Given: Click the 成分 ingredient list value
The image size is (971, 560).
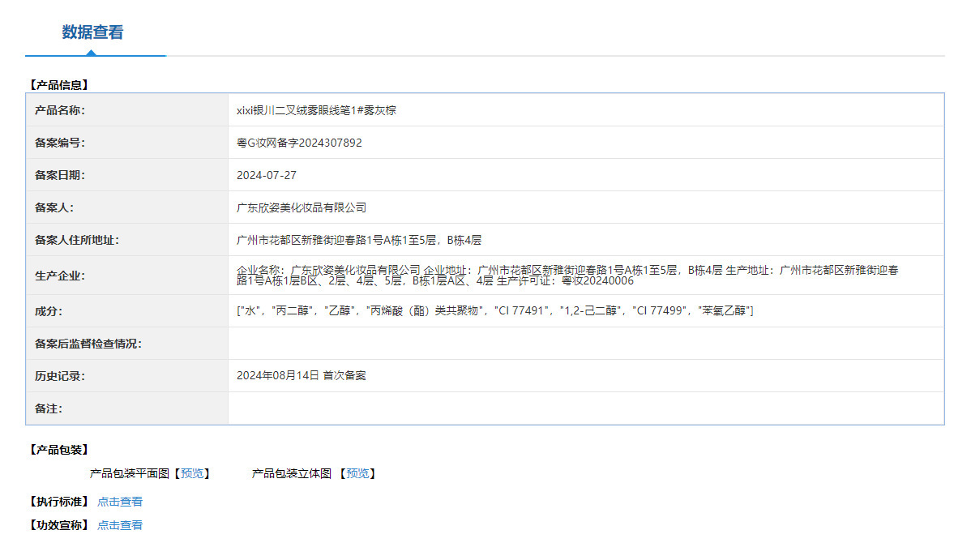Looking at the screenshot, I should (494, 311).
